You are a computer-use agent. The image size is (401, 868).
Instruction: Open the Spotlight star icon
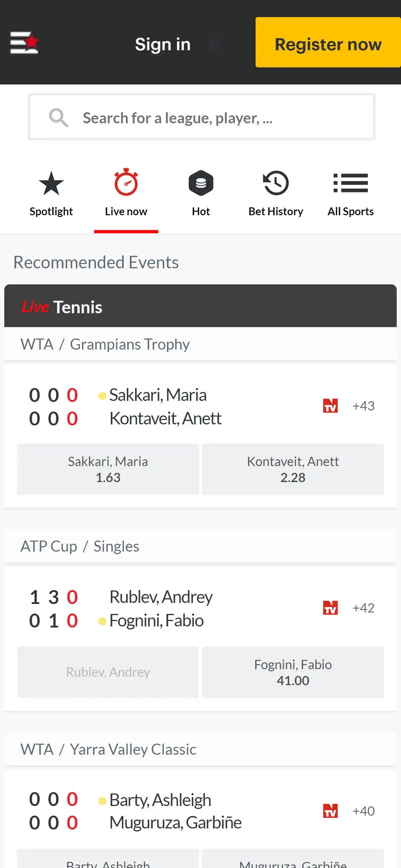(51, 183)
